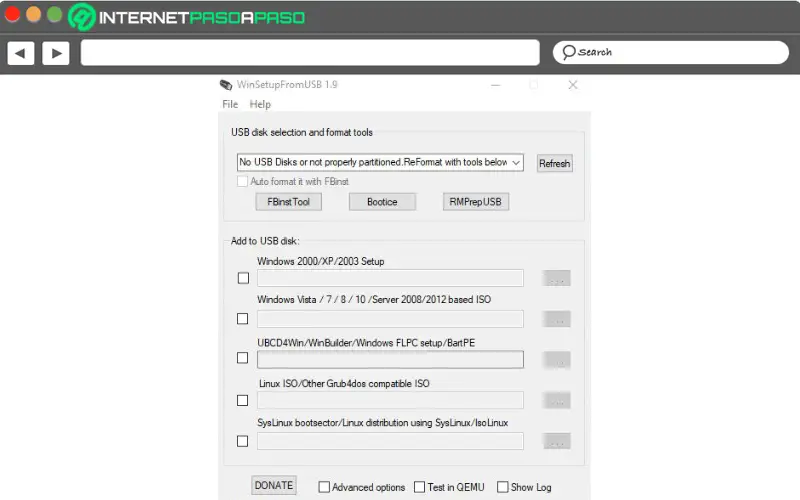The height and width of the screenshot is (500, 800).
Task: Launch the Bootice tool
Action: [x=382, y=202]
